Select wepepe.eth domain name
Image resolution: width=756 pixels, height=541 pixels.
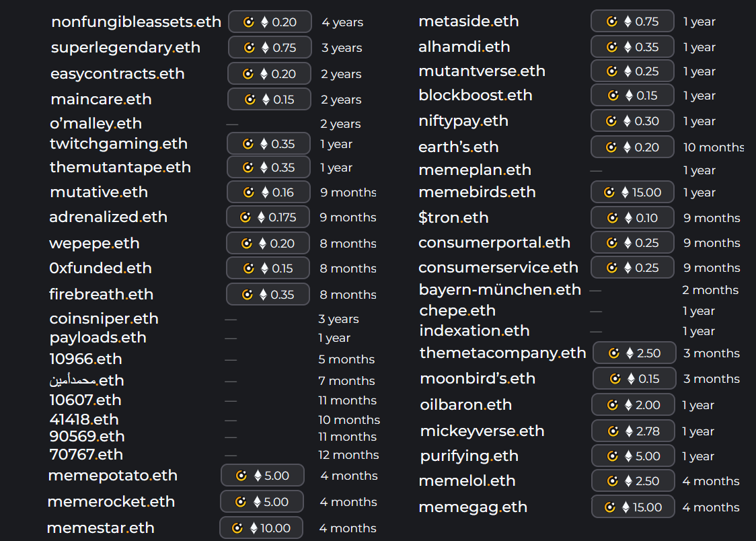(94, 244)
